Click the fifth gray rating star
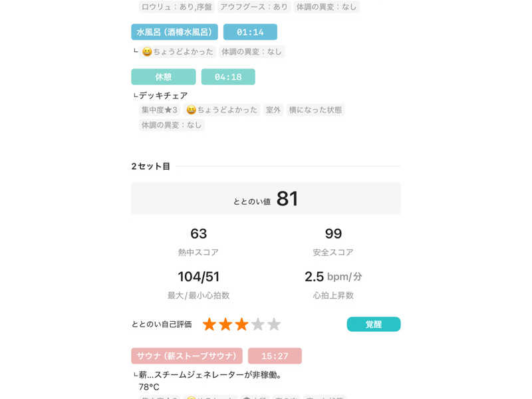The width and height of the screenshot is (532, 399). tap(274, 325)
